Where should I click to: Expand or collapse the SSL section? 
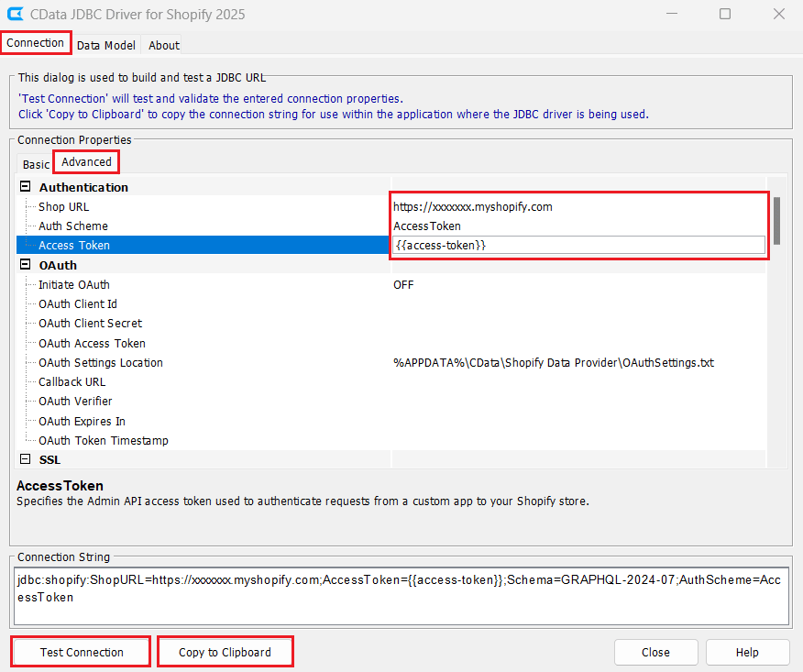25,459
